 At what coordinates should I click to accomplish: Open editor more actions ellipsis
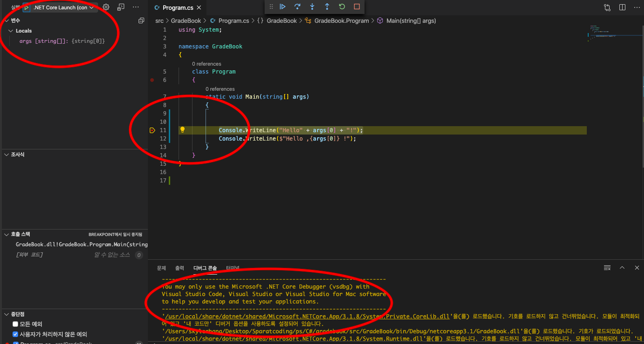637,7
